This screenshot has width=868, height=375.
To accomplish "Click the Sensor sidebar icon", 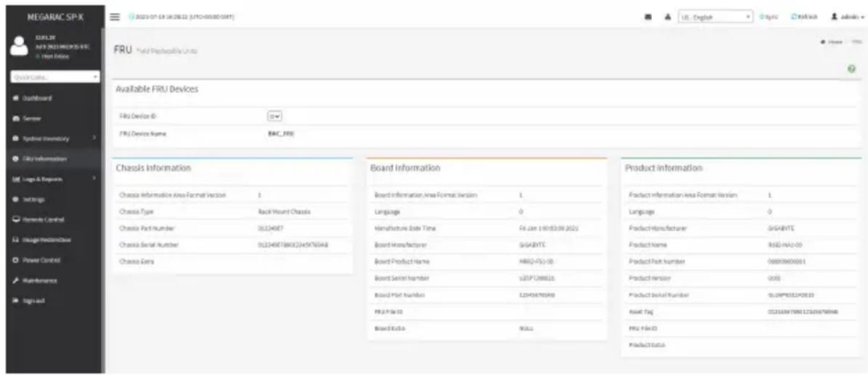I will pos(15,118).
